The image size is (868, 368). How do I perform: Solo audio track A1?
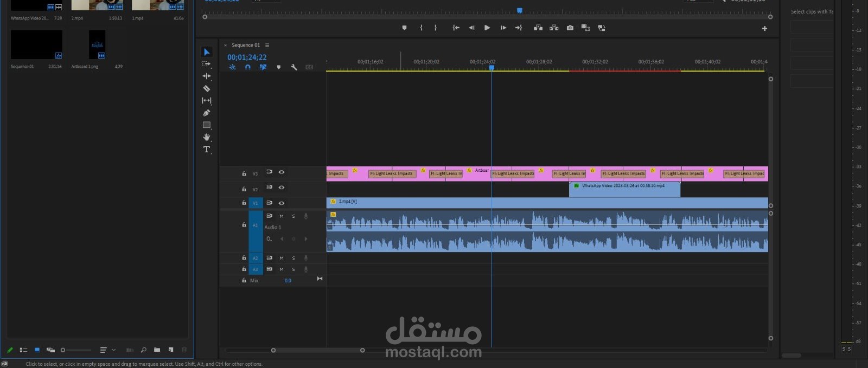pos(293,216)
